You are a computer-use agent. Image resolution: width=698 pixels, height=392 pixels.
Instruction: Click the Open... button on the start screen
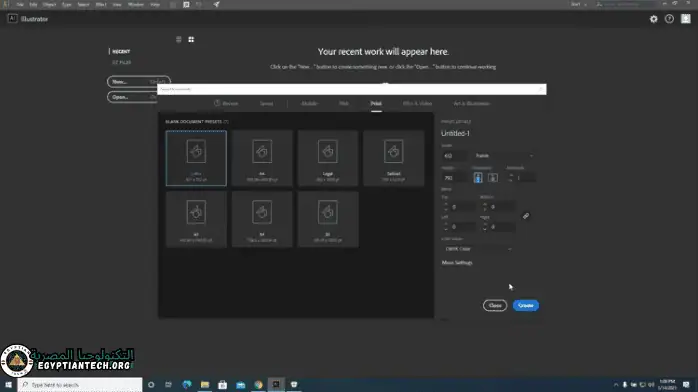(x=132, y=97)
